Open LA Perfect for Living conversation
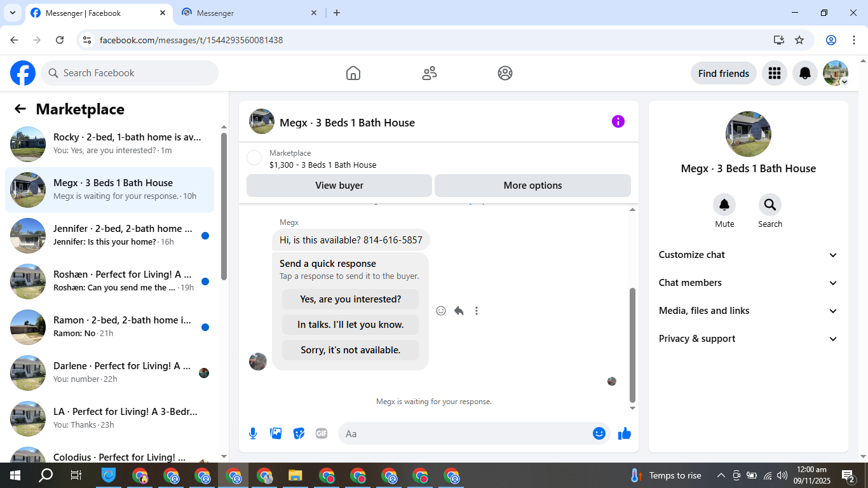 point(109,419)
